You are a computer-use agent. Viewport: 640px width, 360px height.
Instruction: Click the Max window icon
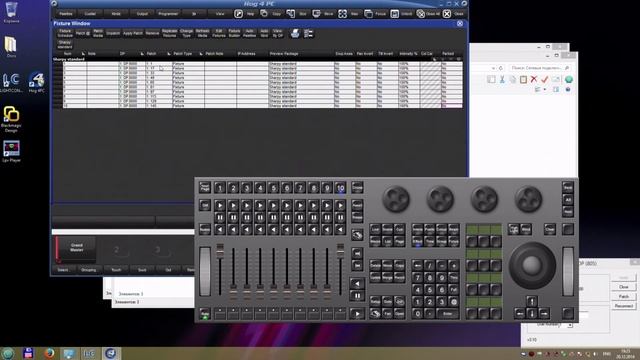(x=342, y=14)
